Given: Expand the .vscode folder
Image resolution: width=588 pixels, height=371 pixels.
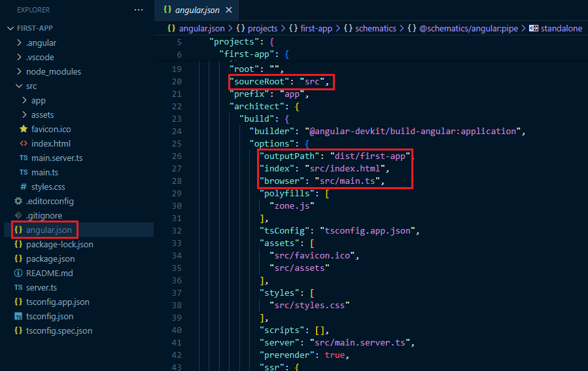Looking at the screenshot, I should (x=19, y=57).
